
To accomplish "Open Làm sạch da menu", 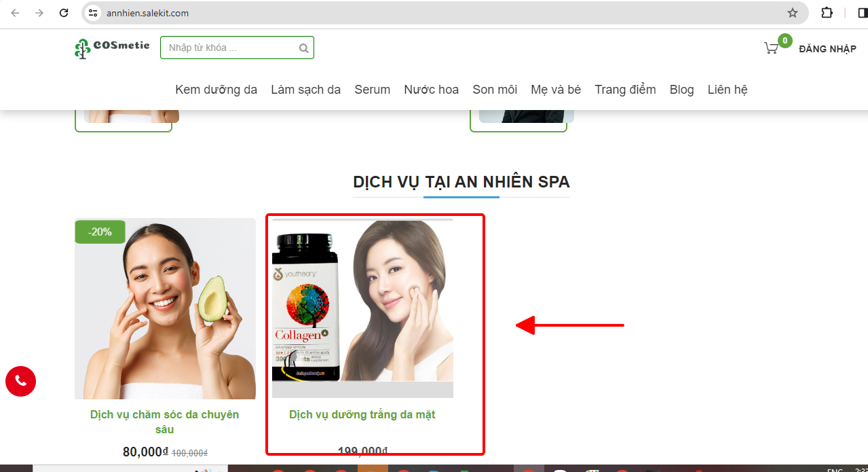I will click(305, 90).
